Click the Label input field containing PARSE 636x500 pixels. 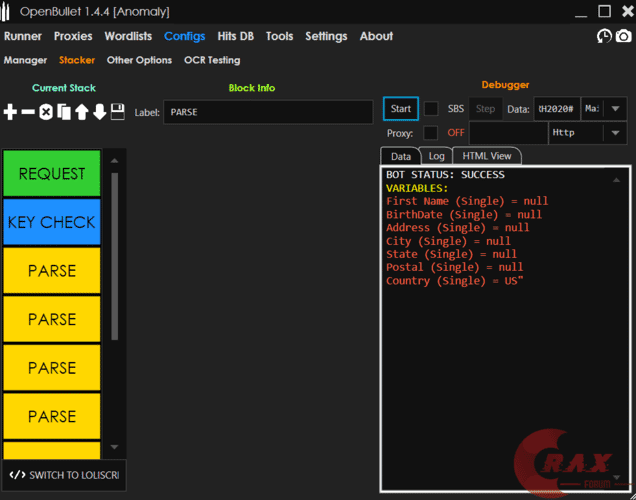click(268, 112)
